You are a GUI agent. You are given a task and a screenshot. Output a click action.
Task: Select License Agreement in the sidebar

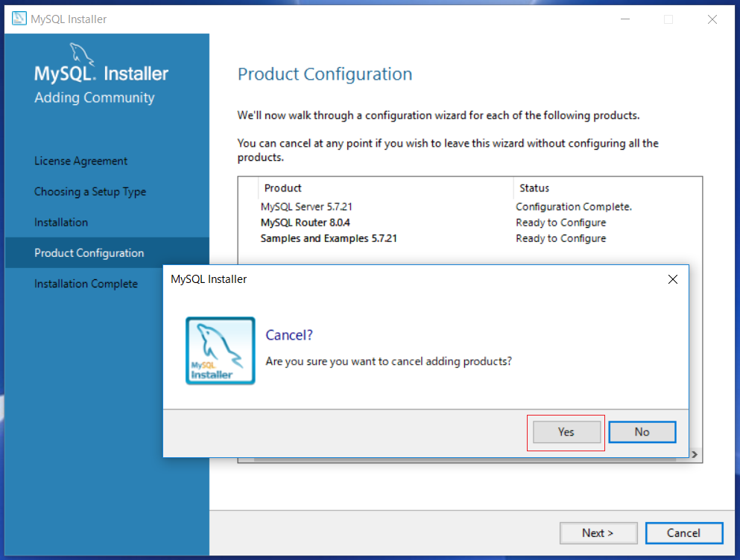click(80, 161)
